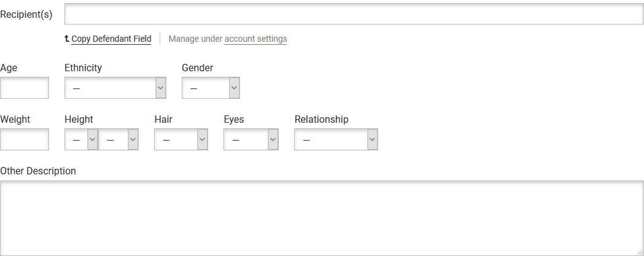
Task: Click the Copy Defendant Field link
Action: coord(111,39)
